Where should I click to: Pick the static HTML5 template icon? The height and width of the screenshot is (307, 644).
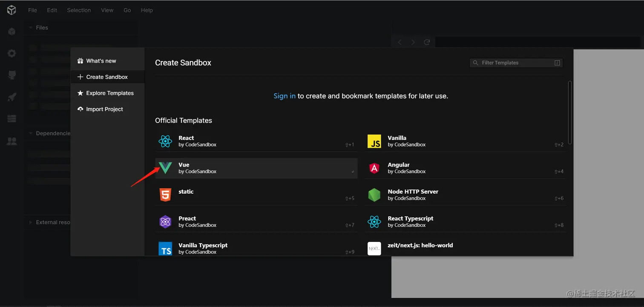pos(165,195)
